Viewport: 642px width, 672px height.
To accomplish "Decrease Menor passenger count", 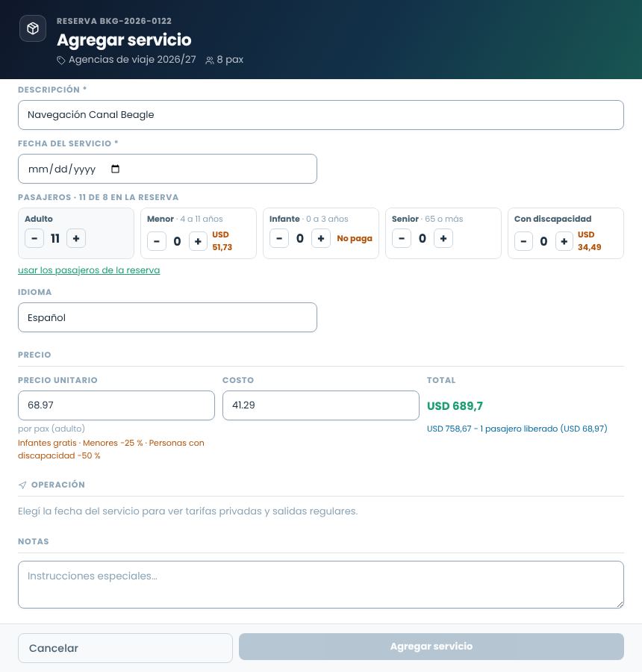I will 157,241.
